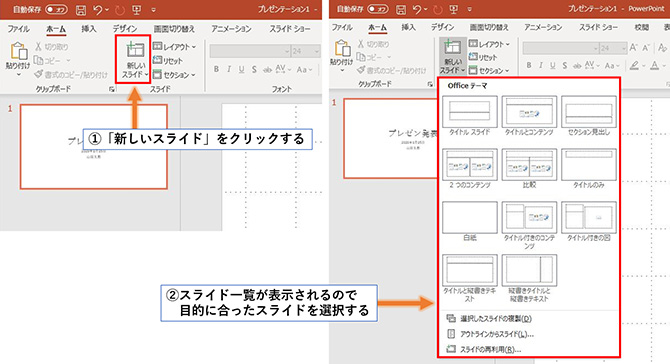
Task: Select Reuse Slides (スライドの再利用) entry
Action: pyautogui.click(x=484, y=349)
